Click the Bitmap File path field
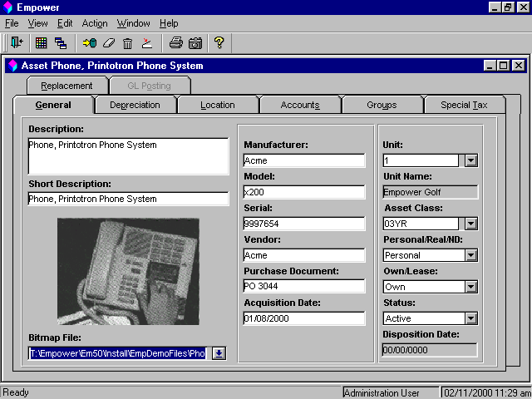 pos(117,353)
